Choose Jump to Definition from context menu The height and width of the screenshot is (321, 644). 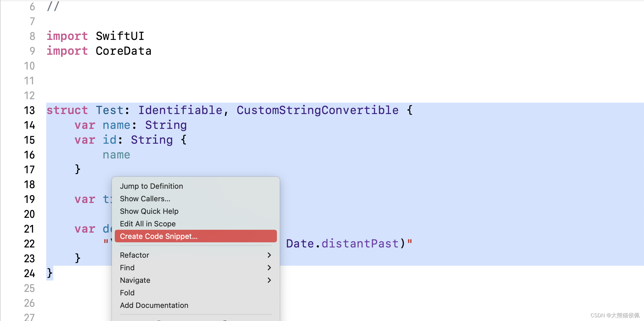196,186
